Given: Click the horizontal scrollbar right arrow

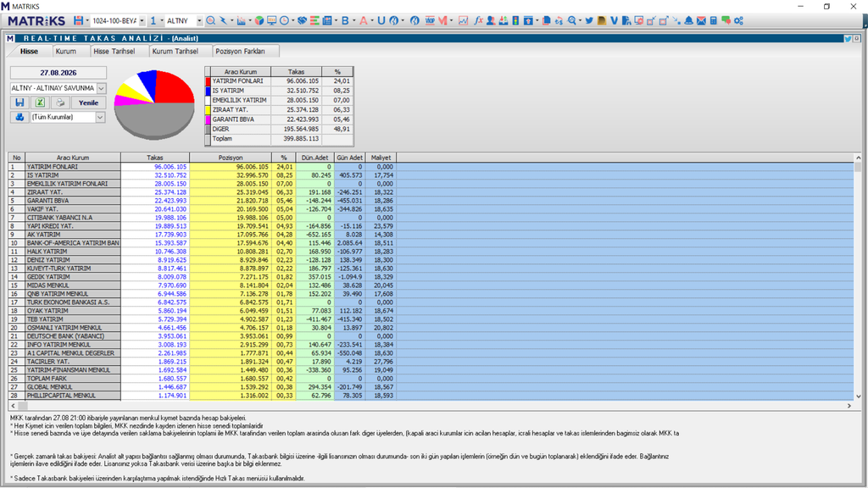Looking at the screenshot, I should 849,406.
